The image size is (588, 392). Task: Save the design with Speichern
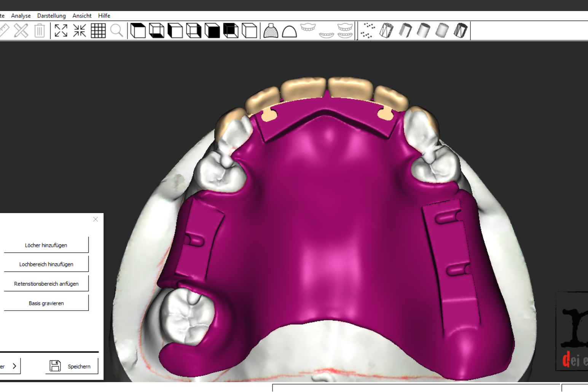pyautogui.click(x=72, y=366)
